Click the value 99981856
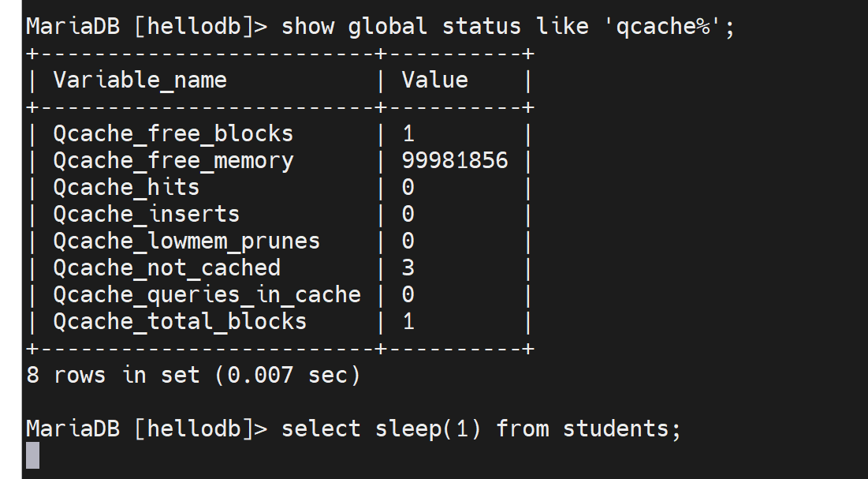The image size is (868, 479). (x=455, y=160)
